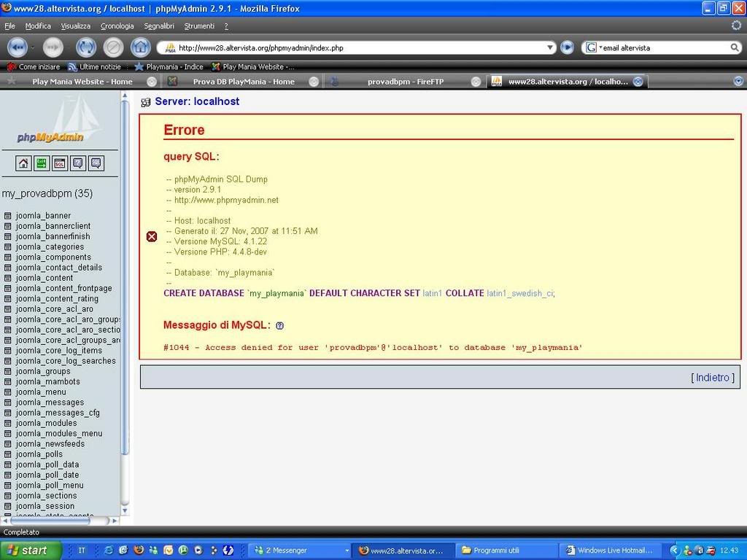Expand the URL bar history dropdown
This screenshot has height=560, width=747.
click(551, 47)
